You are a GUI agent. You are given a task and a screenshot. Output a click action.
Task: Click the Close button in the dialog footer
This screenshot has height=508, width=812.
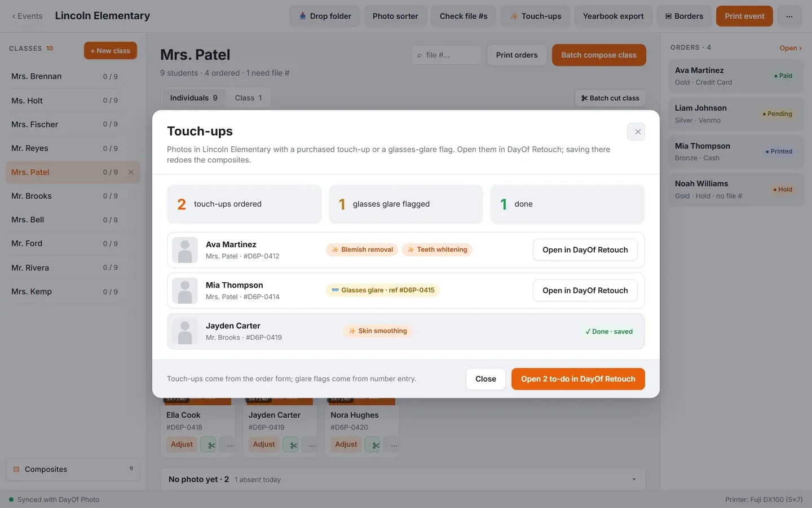[x=486, y=379]
